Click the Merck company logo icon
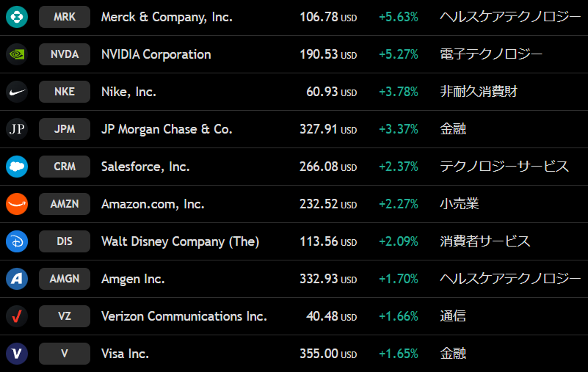The image size is (588, 372). (17, 17)
